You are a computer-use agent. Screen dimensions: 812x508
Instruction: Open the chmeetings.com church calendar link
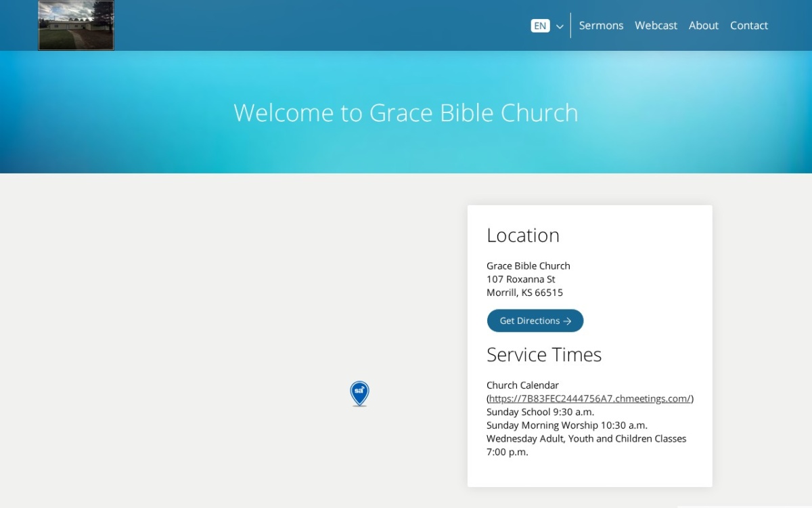(x=590, y=398)
